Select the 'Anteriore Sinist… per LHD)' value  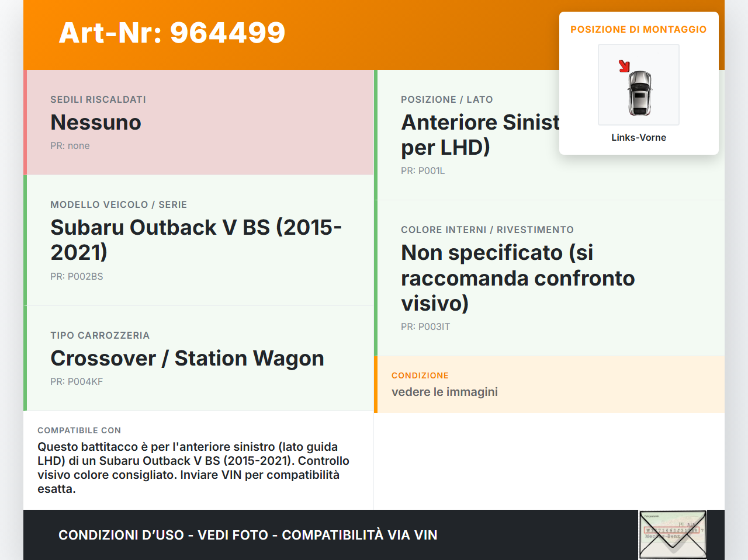pos(480,135)
